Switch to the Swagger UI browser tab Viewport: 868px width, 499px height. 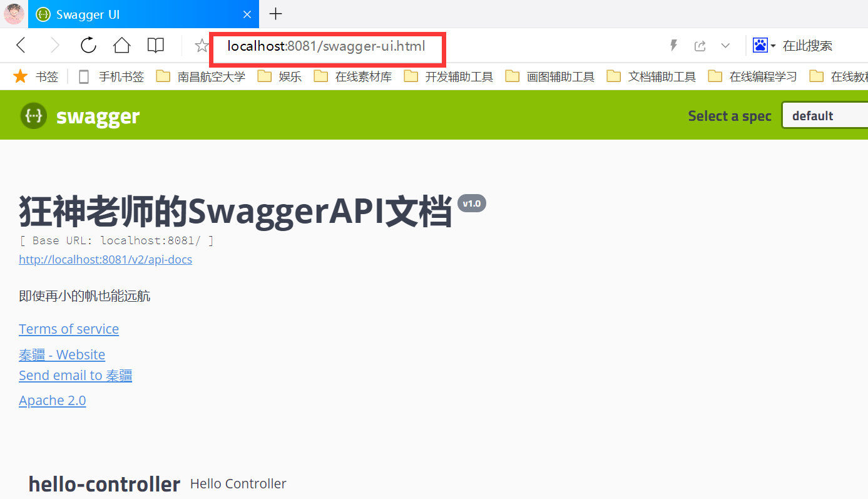143,14
